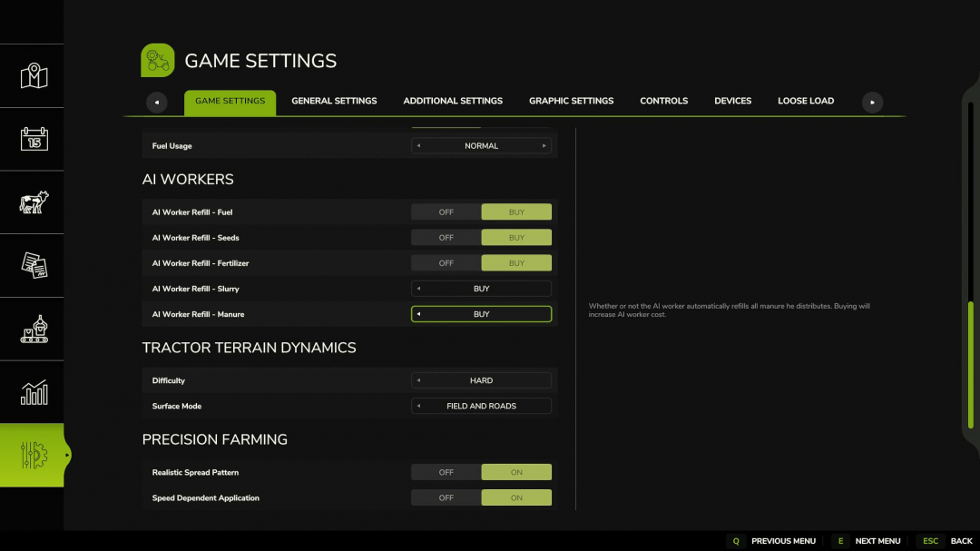Set AI Worker Refill Fertilizer to Buy
The height and width of the screenshot is (551, 980).
click(516, 263)
